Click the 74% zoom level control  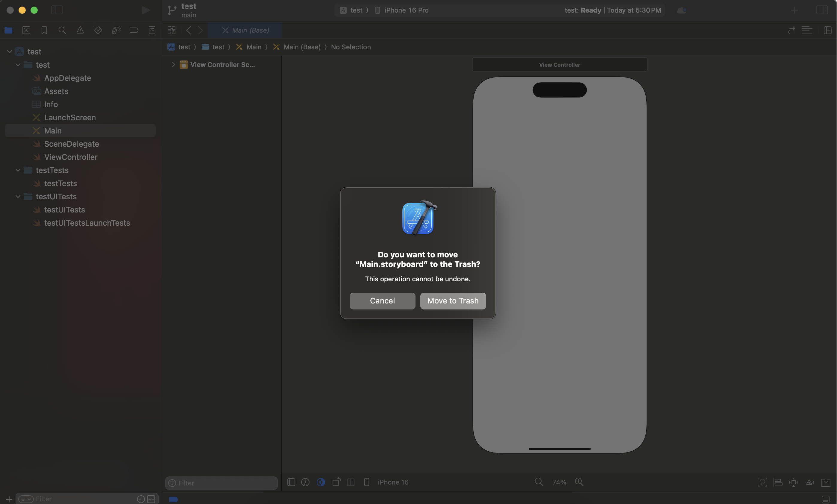point(559,482)
